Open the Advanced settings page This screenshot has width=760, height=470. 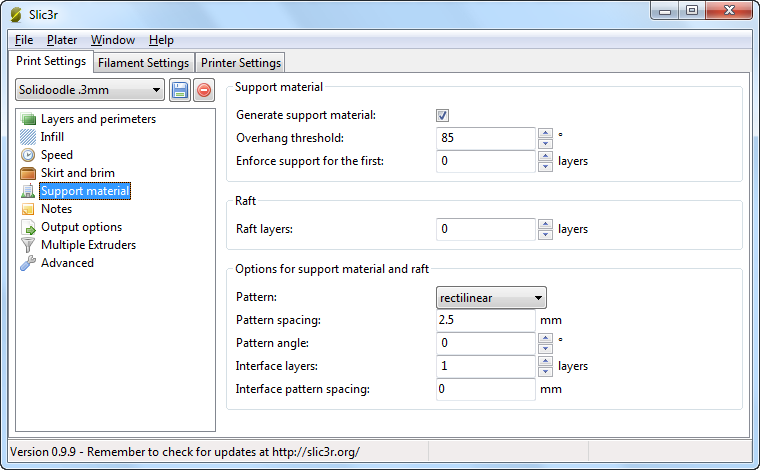(67, 263)
